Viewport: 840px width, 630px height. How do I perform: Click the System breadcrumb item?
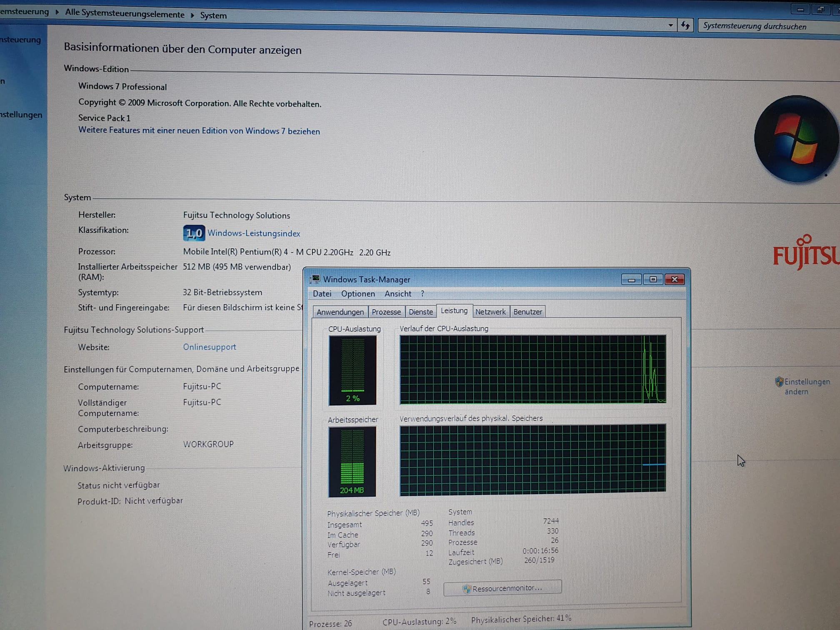point(213,15)
